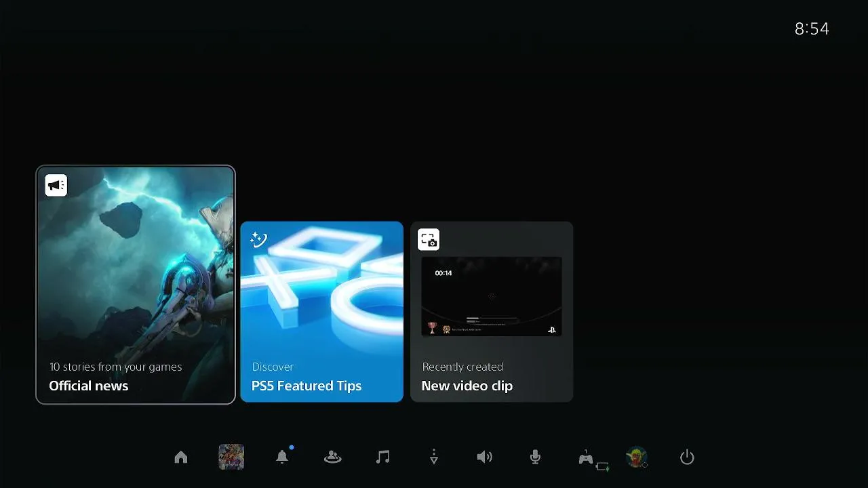Toggle the microphone icon
Image resolution: width=868 pixels, height=488 pixels.
click(535, 457)
